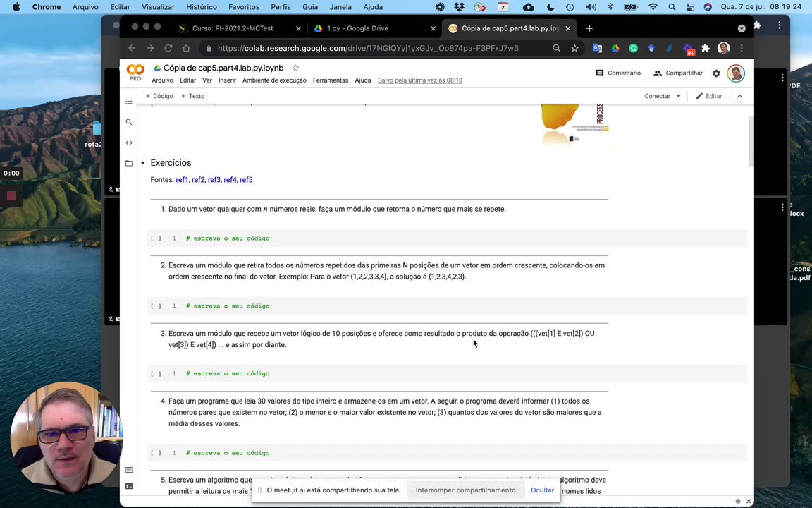Add a code cell with + Código
This screenshot has width=812, height=508.
[159, 96]
